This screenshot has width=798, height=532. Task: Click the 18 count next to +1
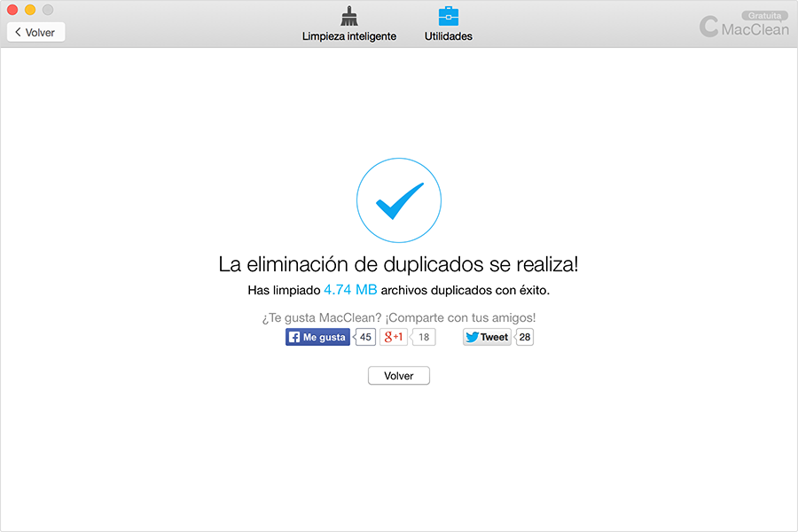[x=424, y=337]
